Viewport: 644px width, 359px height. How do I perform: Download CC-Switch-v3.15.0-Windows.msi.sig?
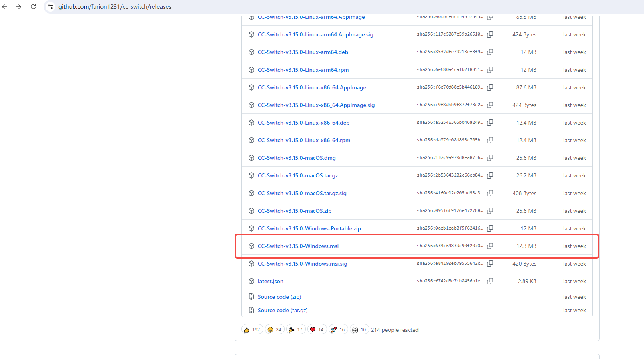(303, 264)
